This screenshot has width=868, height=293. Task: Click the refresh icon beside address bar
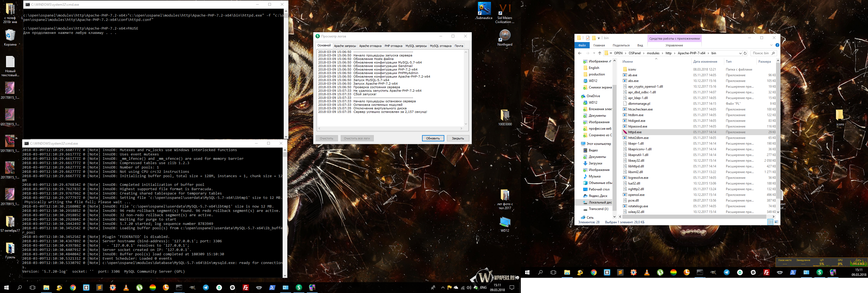click(x=745, y=53)
